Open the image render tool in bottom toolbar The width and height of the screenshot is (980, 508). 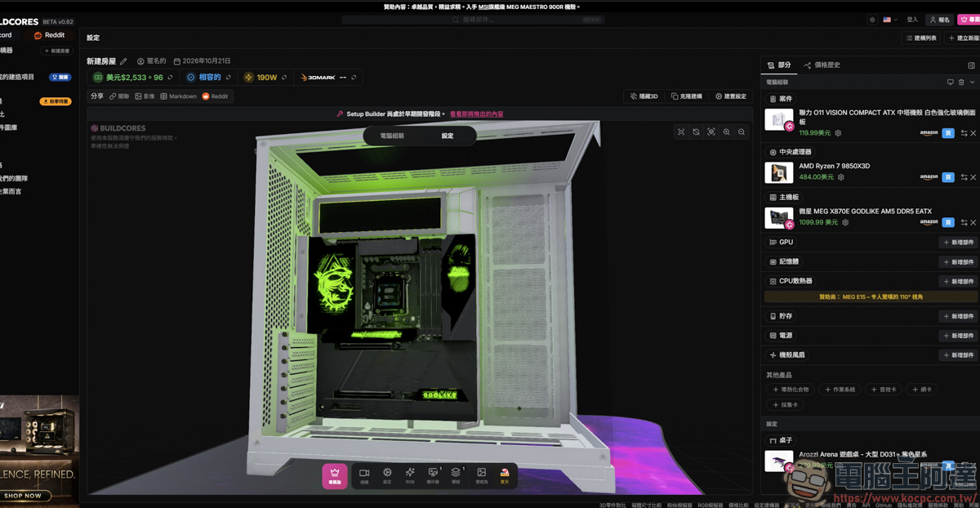click(x=482, y=476)
